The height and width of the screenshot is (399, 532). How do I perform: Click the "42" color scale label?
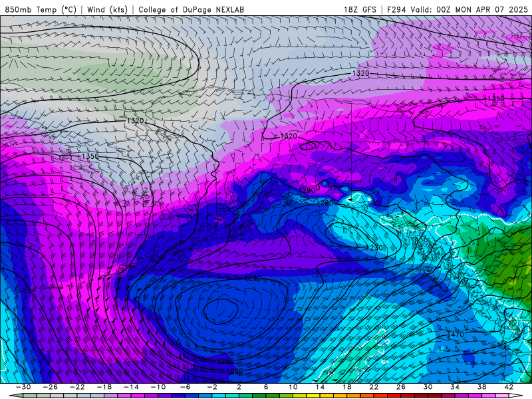click(x=509, y=387)
